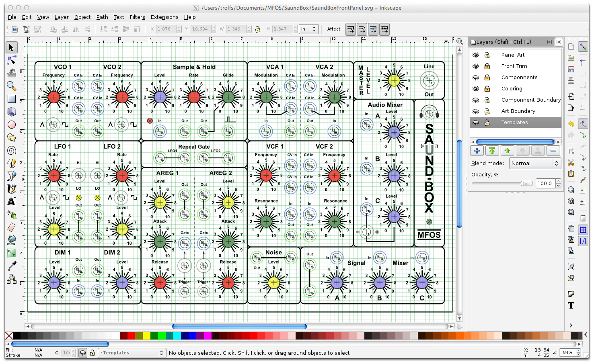Select the Star polygon tool
594x364 pixels.
(11, 137)
